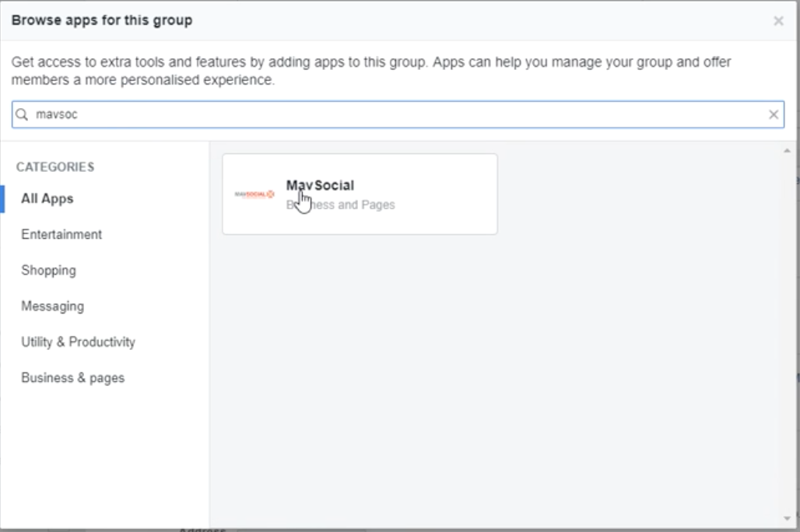The width and height of the screenshot is (800, 532).
Task: Click the magnifier icon in search box
Action: 22,114
